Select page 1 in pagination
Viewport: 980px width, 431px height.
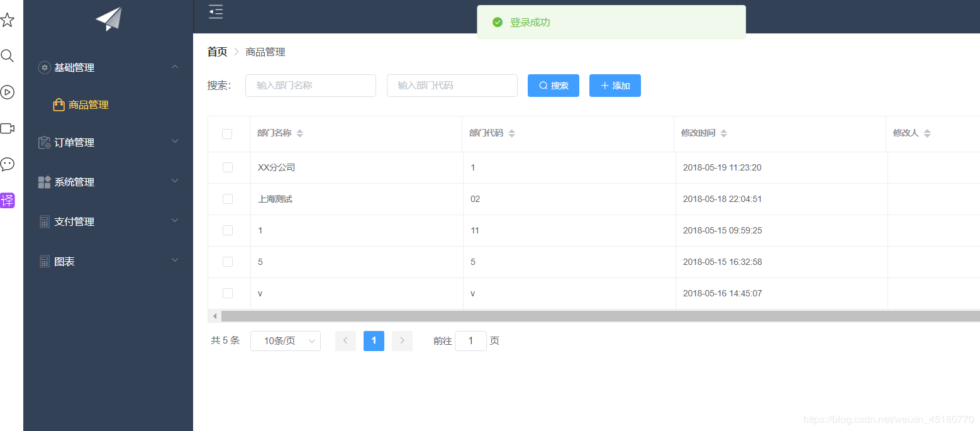point(374,341)
